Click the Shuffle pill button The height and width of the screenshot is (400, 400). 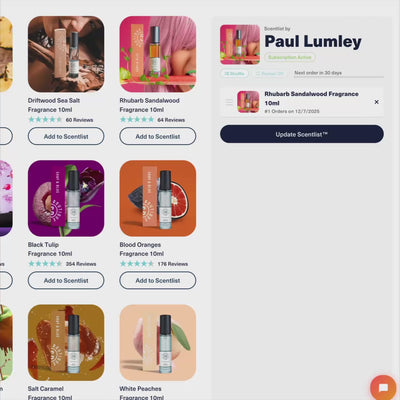point(234,73)
